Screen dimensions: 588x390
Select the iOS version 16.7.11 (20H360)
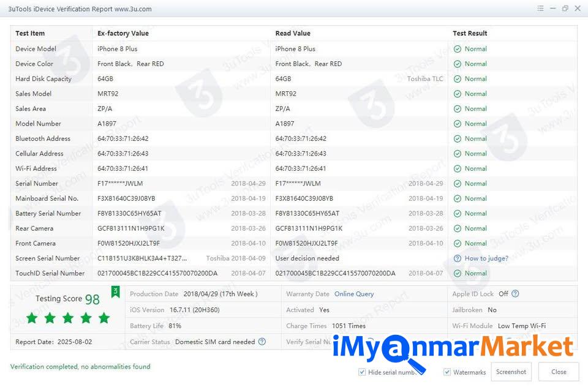195,310
